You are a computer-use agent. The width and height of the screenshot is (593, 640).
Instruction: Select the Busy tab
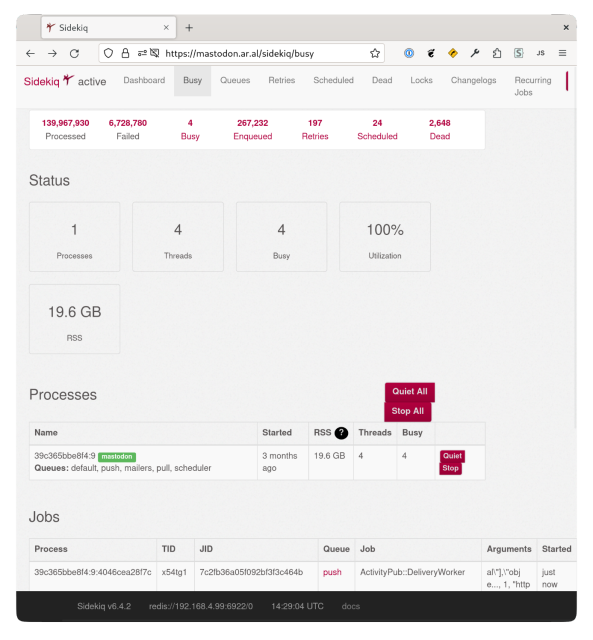(193, 80)
